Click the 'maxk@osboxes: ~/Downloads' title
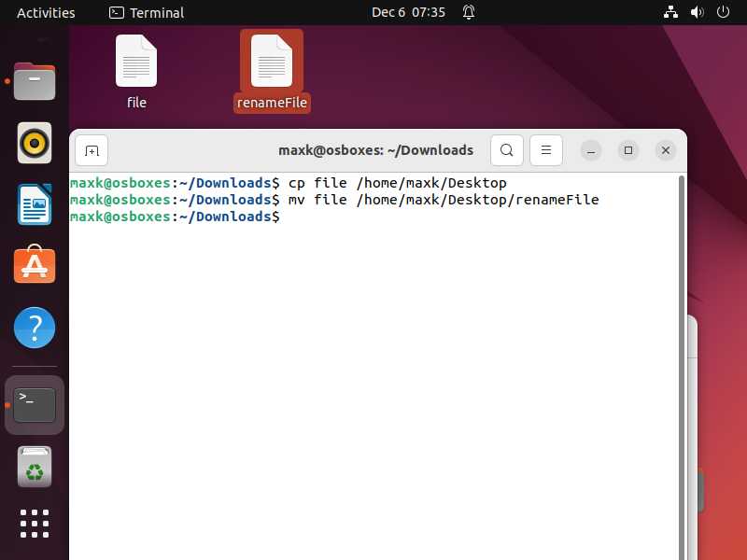The height and width of the screenshot is (560, 747). [376, 150]
